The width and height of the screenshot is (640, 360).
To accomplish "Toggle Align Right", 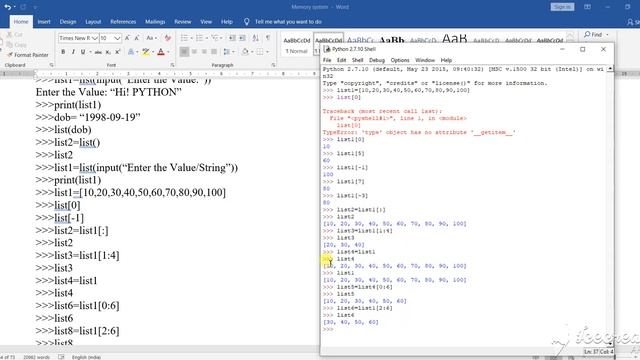I will click(x=204, y=52).
